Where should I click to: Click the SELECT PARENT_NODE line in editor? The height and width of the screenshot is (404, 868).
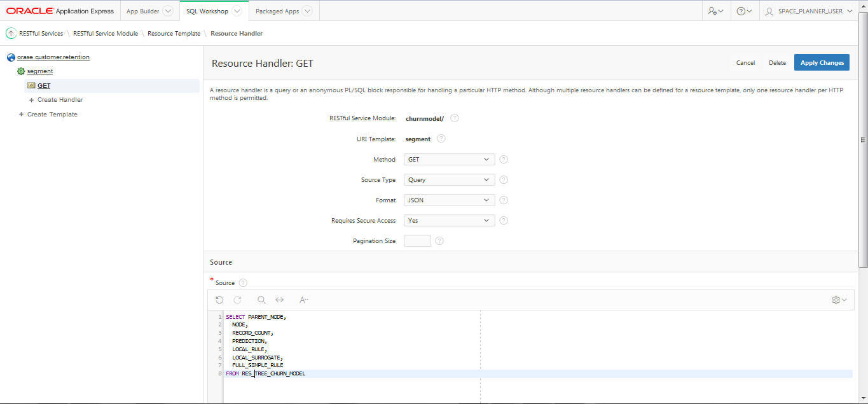click(x=256, y=316)
